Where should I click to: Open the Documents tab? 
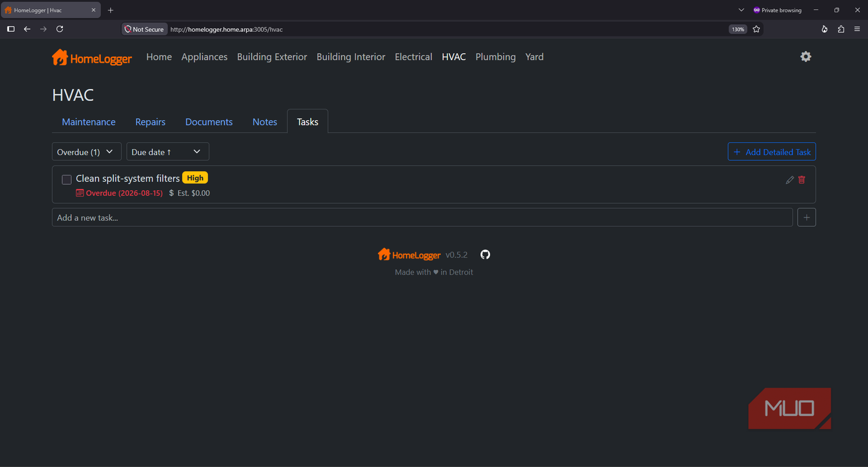click(209, 122)
